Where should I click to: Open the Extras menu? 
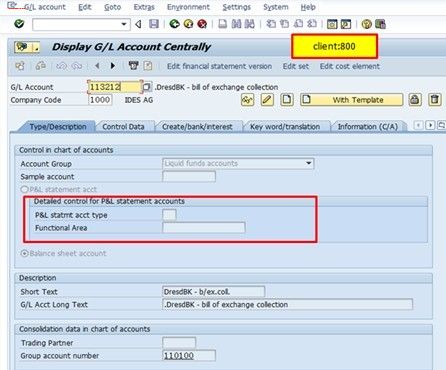tap(144, 7)
